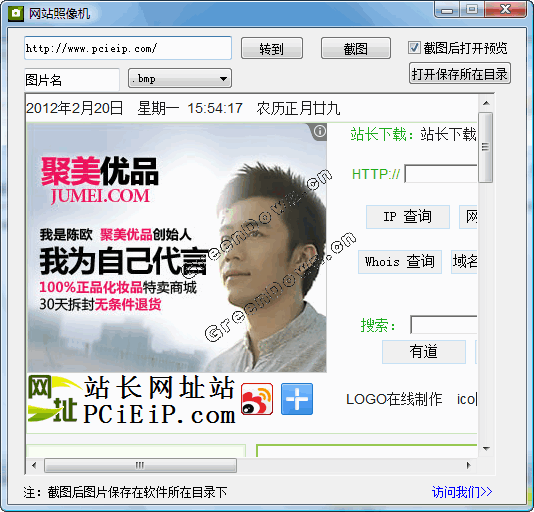This screenshot has width=534, height=512.
Task: Click the left arrow of horizontal scrollbar
Action: tap(34, 465)
